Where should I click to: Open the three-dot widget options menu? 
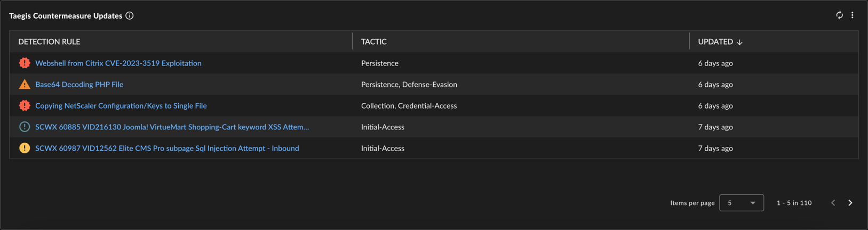[x=853, y=15]
